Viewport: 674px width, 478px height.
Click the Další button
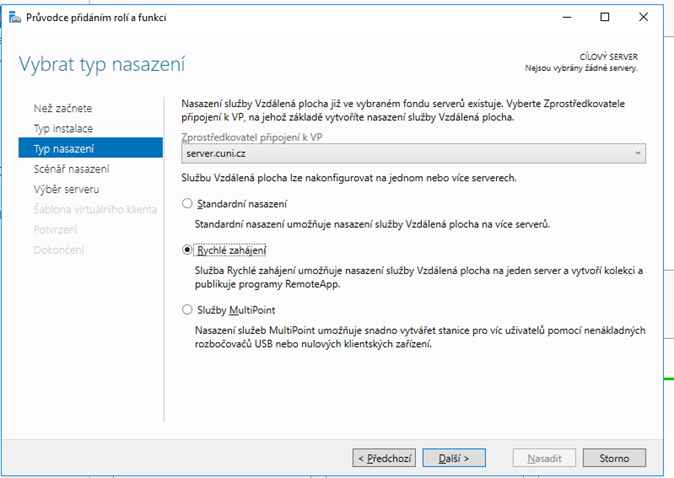coord(453,458)
